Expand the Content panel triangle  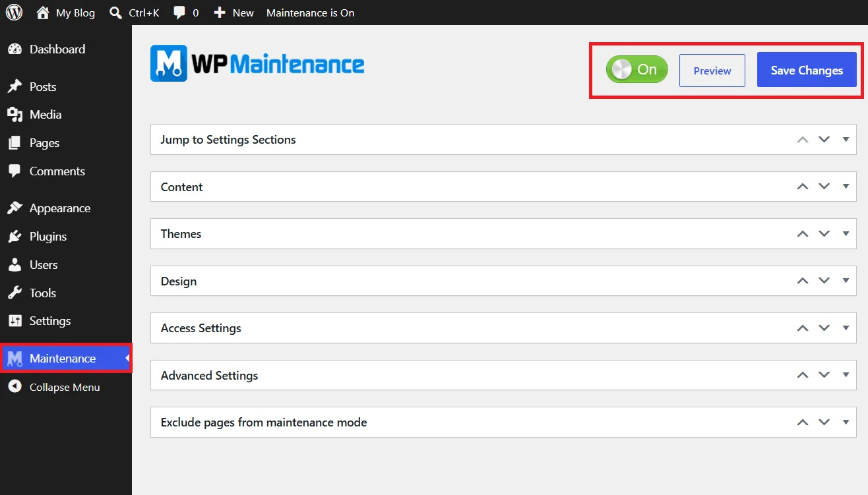tap(846, 187)
